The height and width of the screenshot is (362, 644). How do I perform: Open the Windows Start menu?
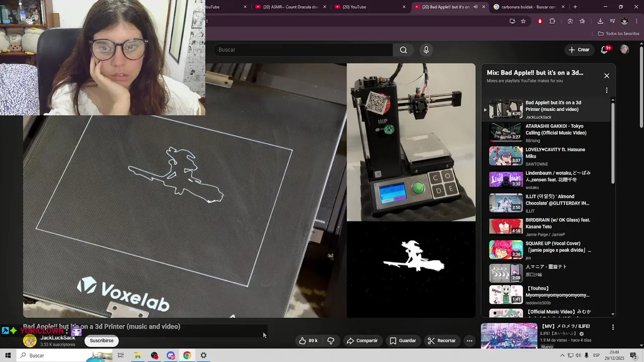pyautogui.click(x=8, y=355)
